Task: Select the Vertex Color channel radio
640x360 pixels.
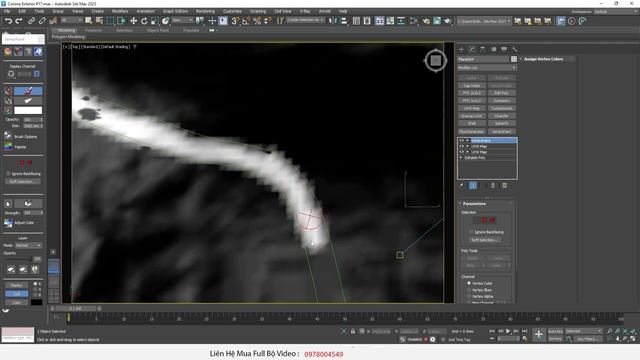Action: coord(469,283)
